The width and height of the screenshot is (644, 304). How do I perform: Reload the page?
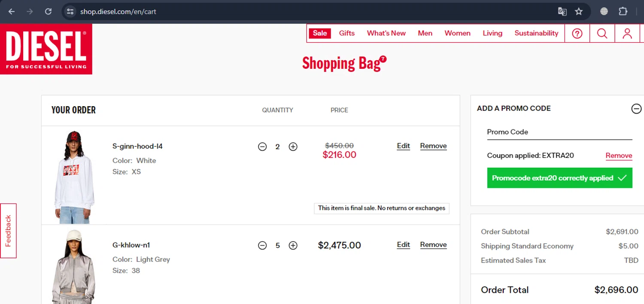[48, 12]
